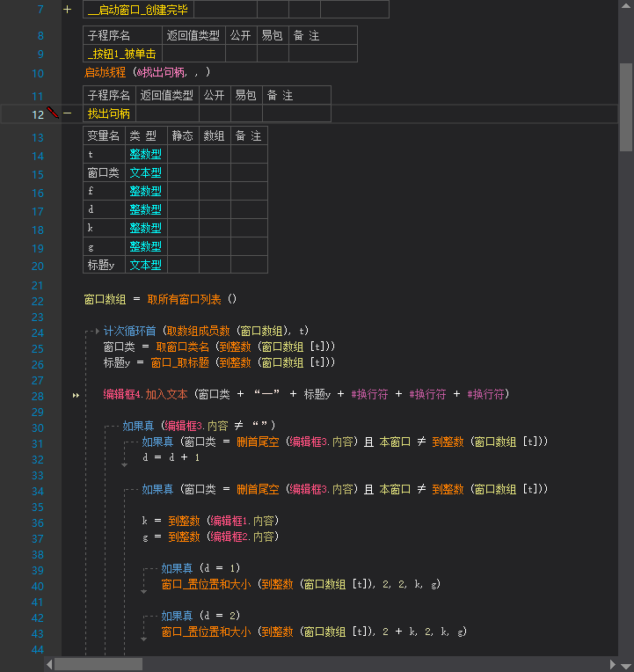
Task: Click line number 44 in the gutter
Action: pyautogui.click(x=38, y=650)
